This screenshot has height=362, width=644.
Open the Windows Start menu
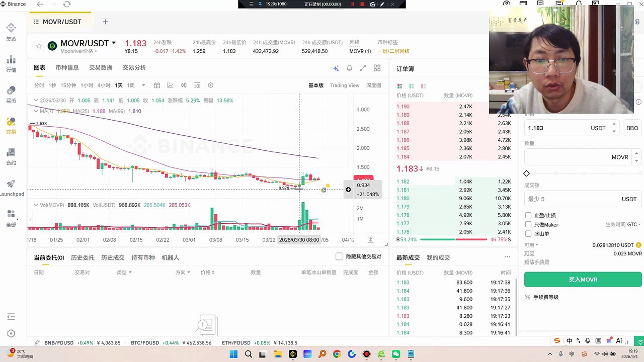tap(233, 354)
